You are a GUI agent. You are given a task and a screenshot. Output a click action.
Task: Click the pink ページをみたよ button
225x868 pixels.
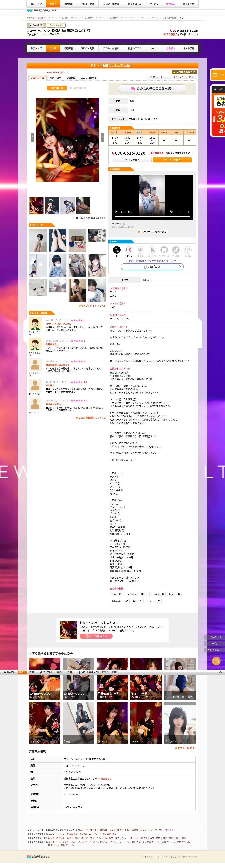click(x=96, y=636)
